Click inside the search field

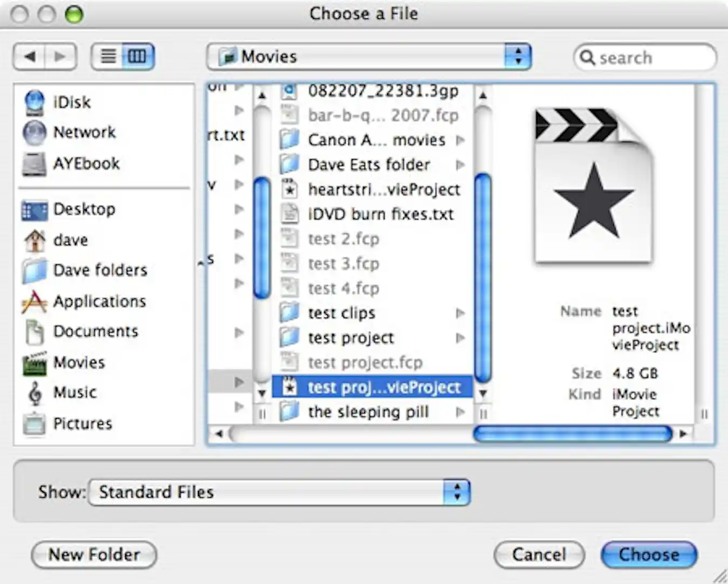tap(645, 58)
